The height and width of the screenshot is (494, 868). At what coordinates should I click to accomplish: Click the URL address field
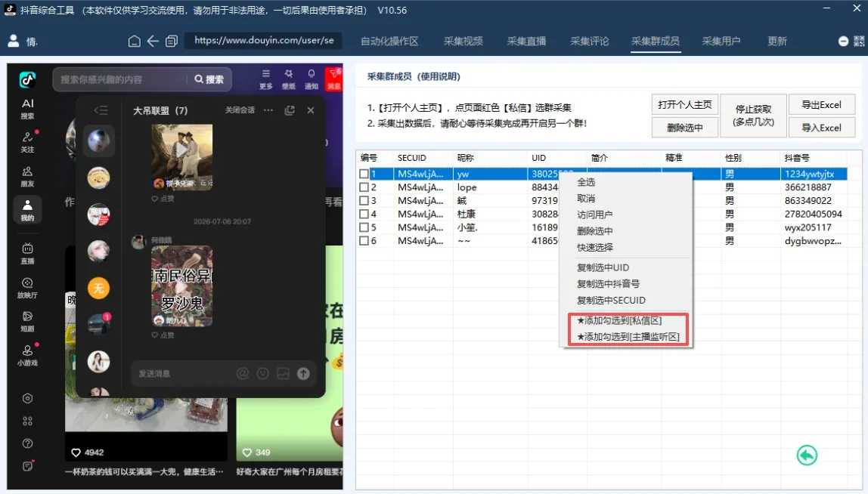[263, 40]
